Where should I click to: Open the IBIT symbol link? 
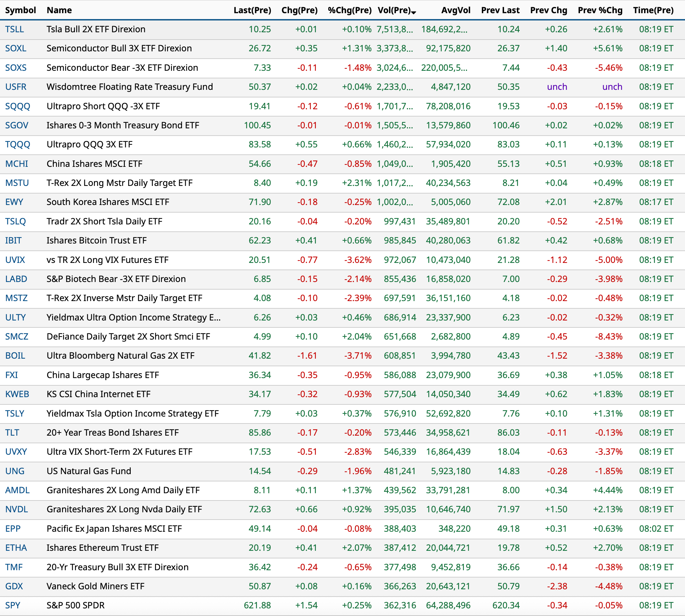click(x=13, y=240)
